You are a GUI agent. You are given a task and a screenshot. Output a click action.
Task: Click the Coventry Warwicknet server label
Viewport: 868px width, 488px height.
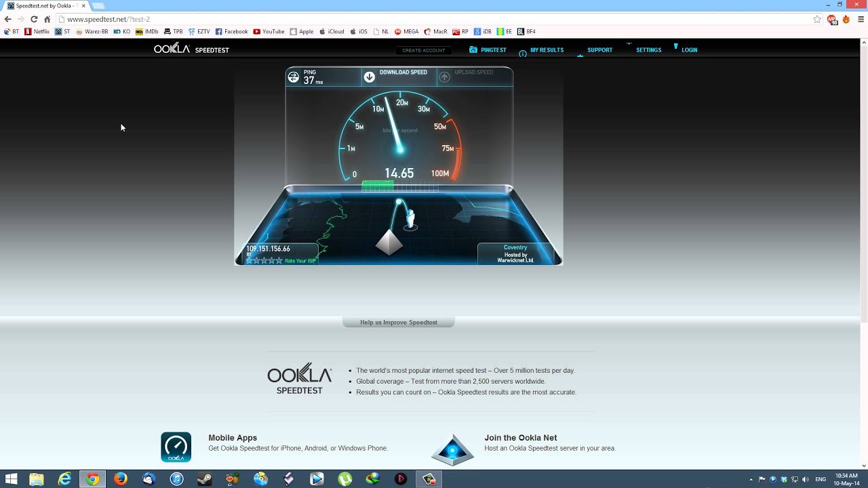coord(515,253)
